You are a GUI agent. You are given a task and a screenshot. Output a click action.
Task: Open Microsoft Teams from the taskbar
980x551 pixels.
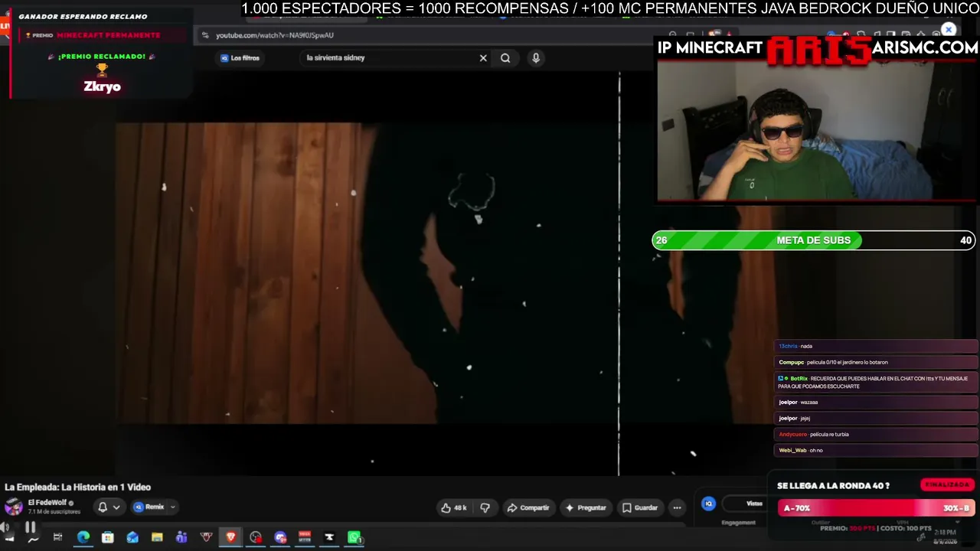pos(181,537)
